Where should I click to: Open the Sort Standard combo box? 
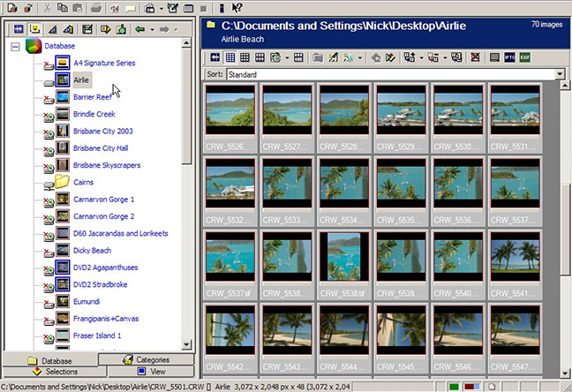(395, 74)
